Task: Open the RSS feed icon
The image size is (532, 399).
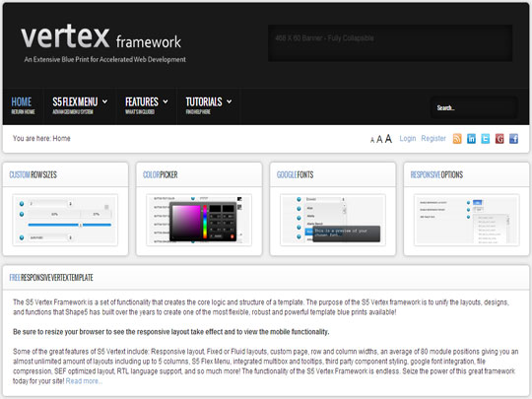Action: 457,139
